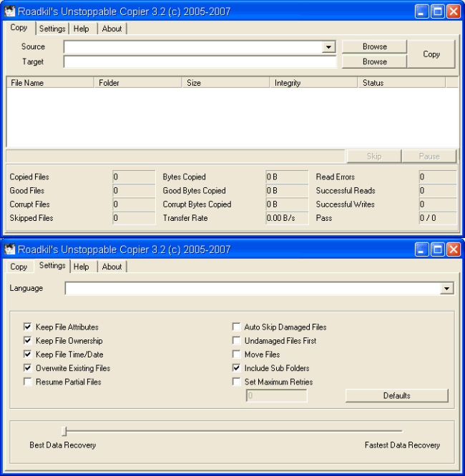Start copying with the large Copy button
Screen dimensions: 465x476
click(431, 54)
